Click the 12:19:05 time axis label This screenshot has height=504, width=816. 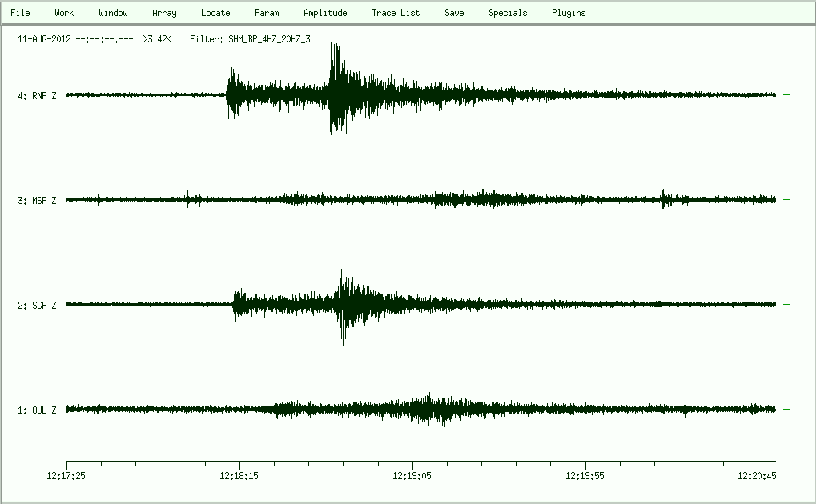coord(412,475)
